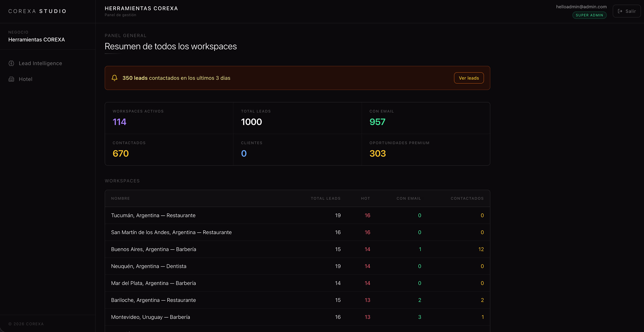This screenshot has height=332, width=644.
Task: Click the Workspaces Activos 114 card
Action: point(169,118)
